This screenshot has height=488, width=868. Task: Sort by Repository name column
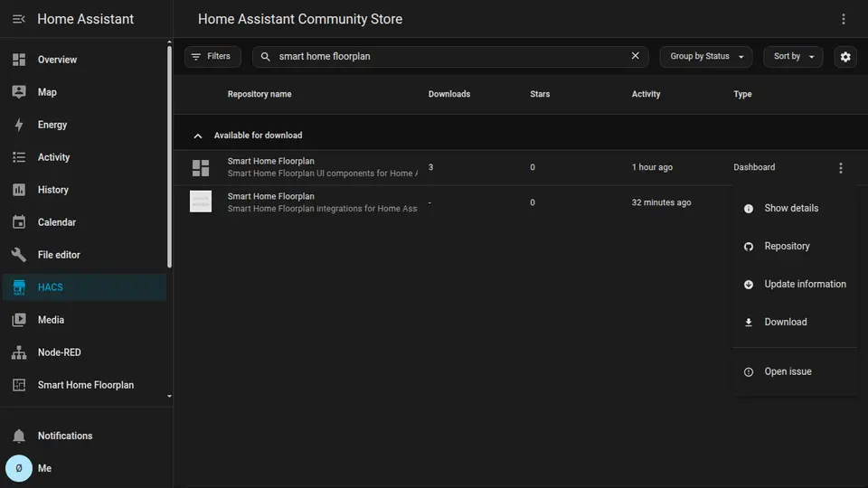(259, 94)
